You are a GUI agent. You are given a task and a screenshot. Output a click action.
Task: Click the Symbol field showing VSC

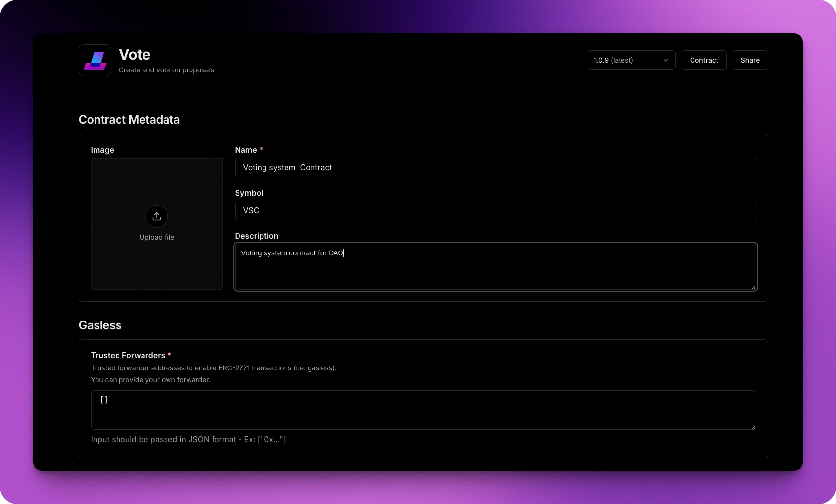click(x=495, y=210)
